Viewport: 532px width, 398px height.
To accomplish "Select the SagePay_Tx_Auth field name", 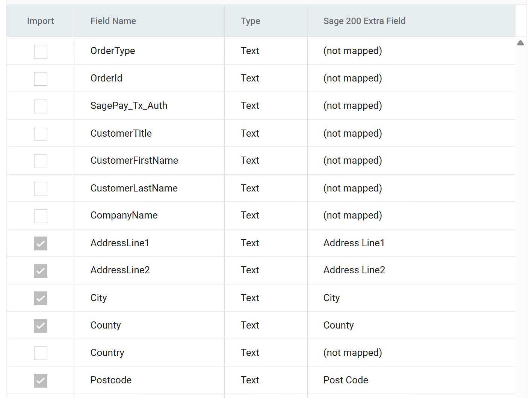I will (x=129, y=106).
